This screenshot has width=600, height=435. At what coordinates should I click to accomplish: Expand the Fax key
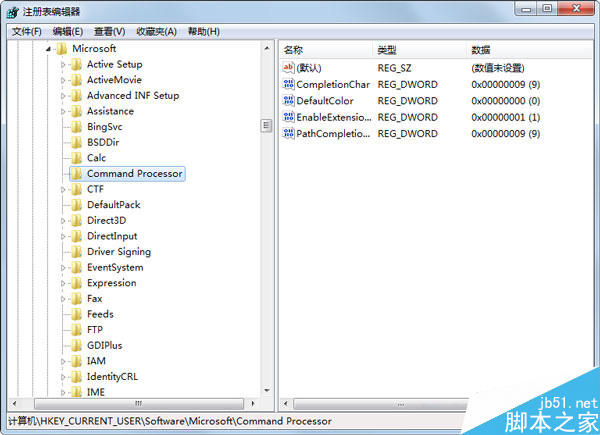click(x=63, y=299)
